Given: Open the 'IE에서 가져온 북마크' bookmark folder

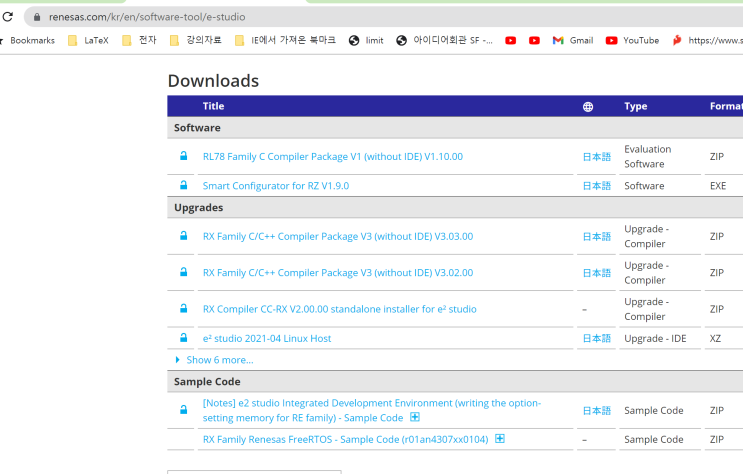Looking at the screenshot, I should [x=285, y=40].
